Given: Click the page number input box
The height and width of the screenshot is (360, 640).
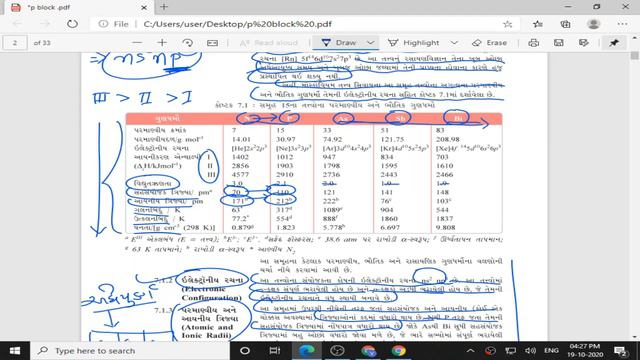Looking at the screenshot, I should [x=15, y=42].
